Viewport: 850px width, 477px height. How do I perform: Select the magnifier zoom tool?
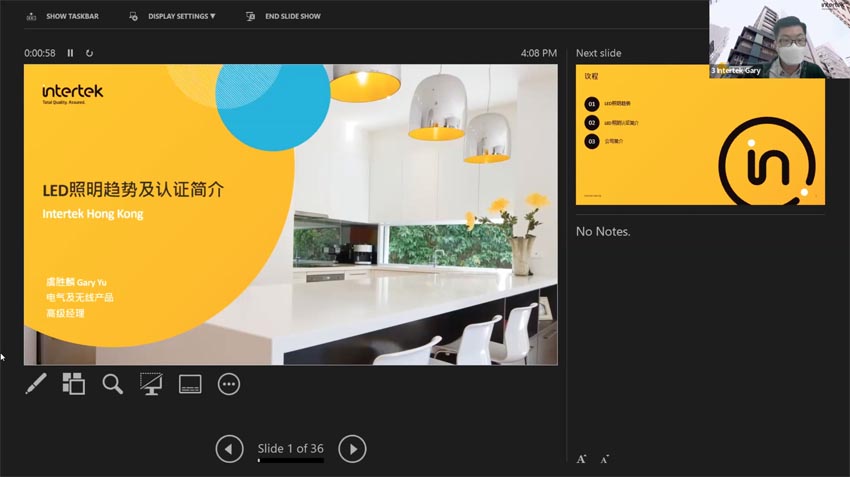tap(113, 384)
